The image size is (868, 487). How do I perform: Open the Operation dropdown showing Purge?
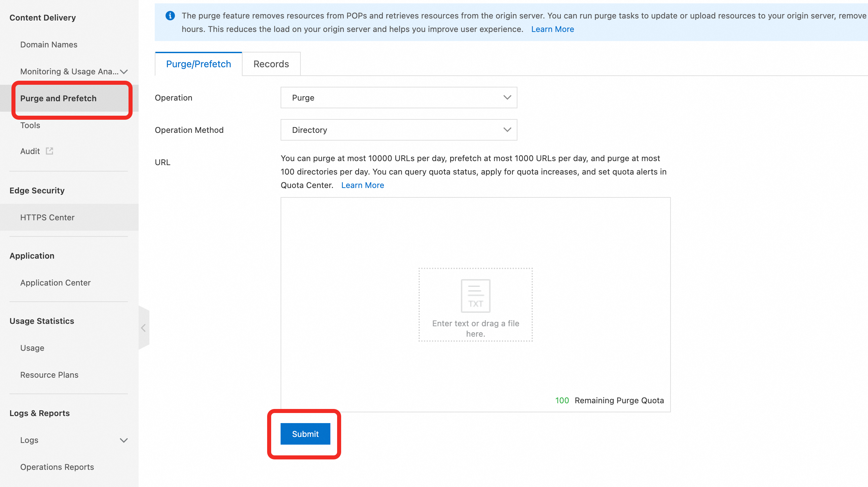tap(398, 98)
